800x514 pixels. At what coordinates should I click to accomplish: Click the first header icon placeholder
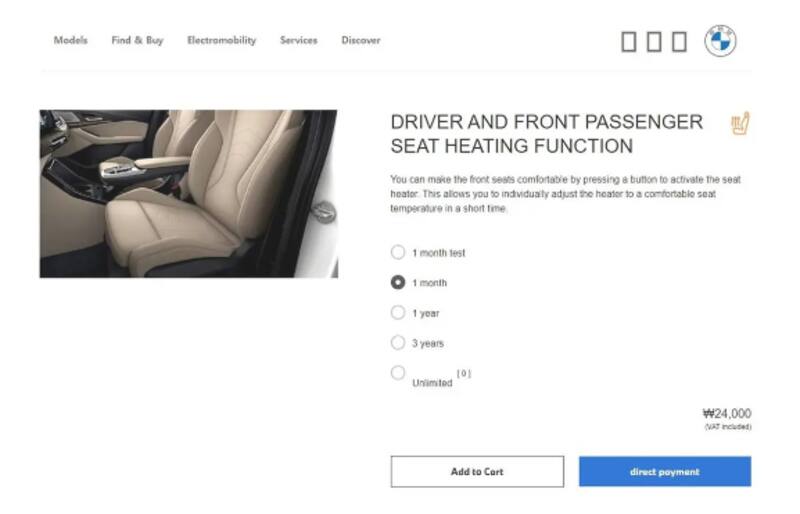click(x=629, y=42)
